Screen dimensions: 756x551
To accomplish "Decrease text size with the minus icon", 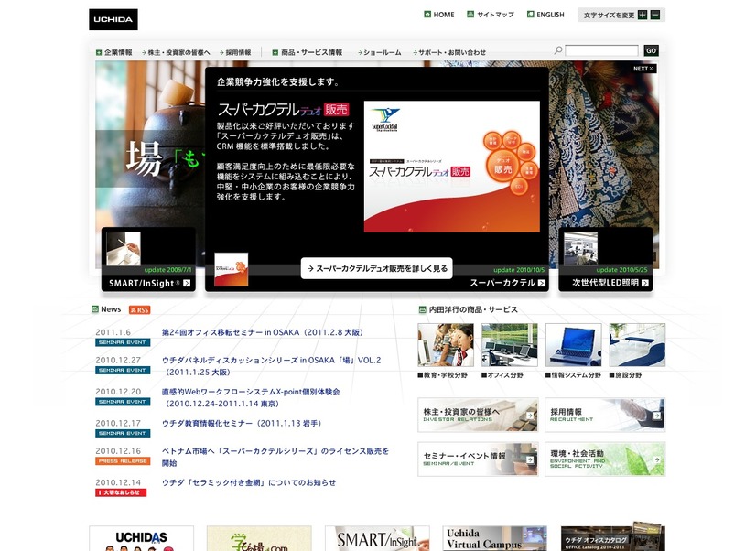I will coord(657,15).
